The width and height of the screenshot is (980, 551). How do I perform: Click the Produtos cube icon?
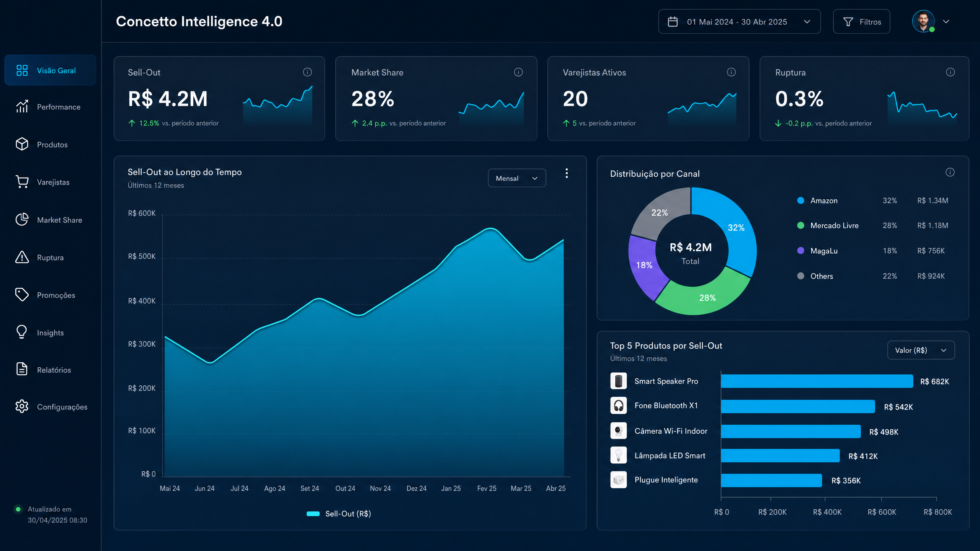[22, 144]
